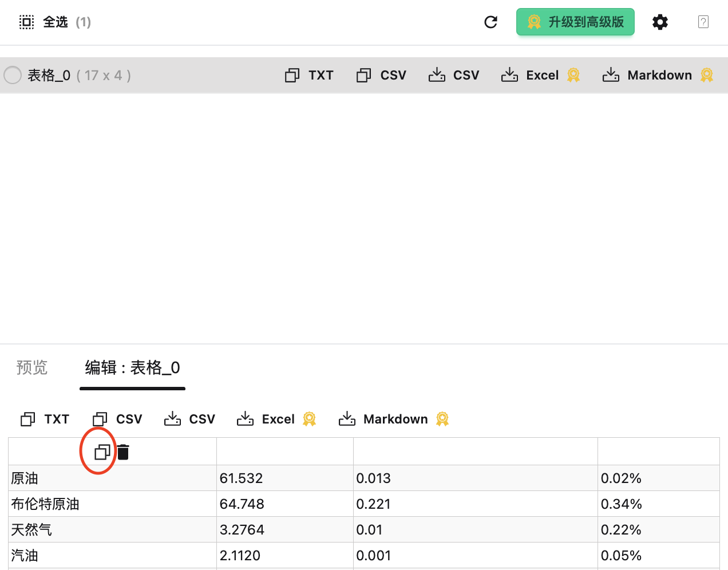728x570 pixels.
Task: Click the cell with value 0.02%
Action: (659, 478)
